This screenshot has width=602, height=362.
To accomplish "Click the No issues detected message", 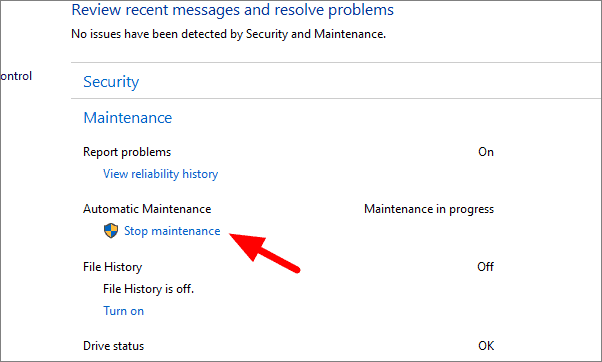I will (x=228, y=34).
